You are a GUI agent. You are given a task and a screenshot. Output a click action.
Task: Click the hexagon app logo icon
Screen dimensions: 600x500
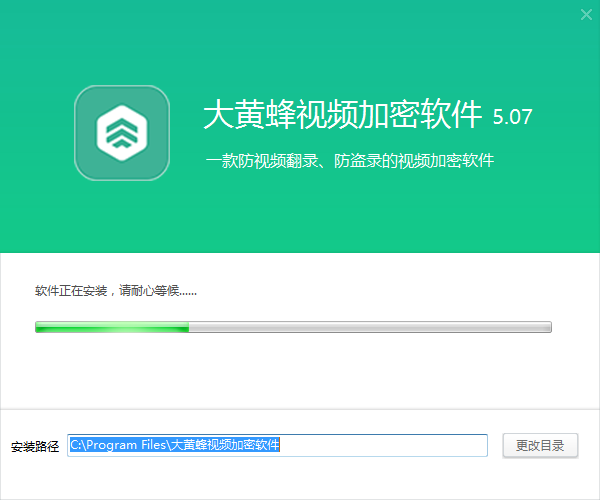coord(122,133)
